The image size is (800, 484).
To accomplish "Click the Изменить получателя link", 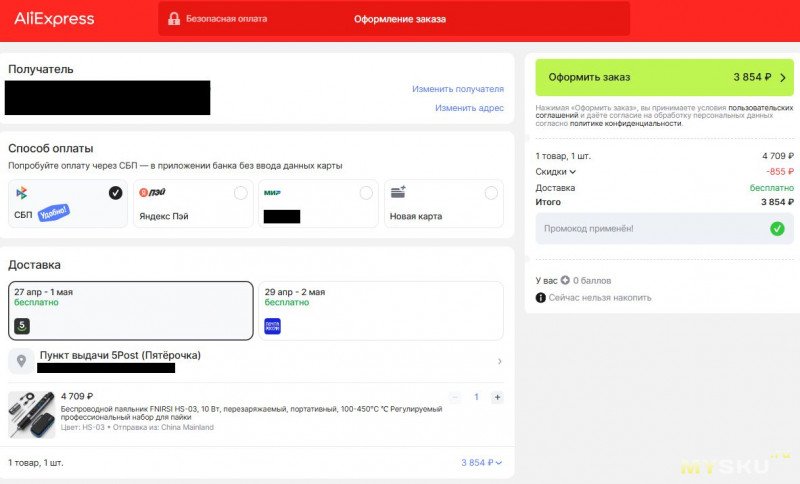I will click(x=457, y=89).
